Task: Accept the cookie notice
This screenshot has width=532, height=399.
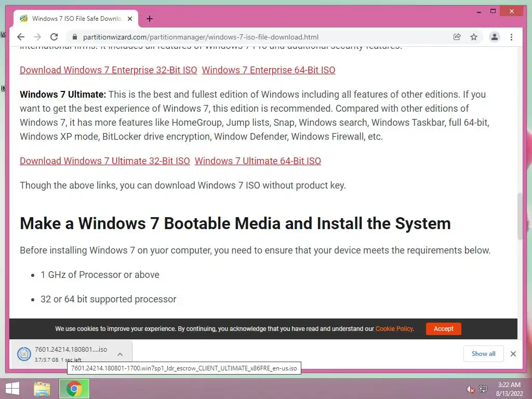Action: click(444, 329)
